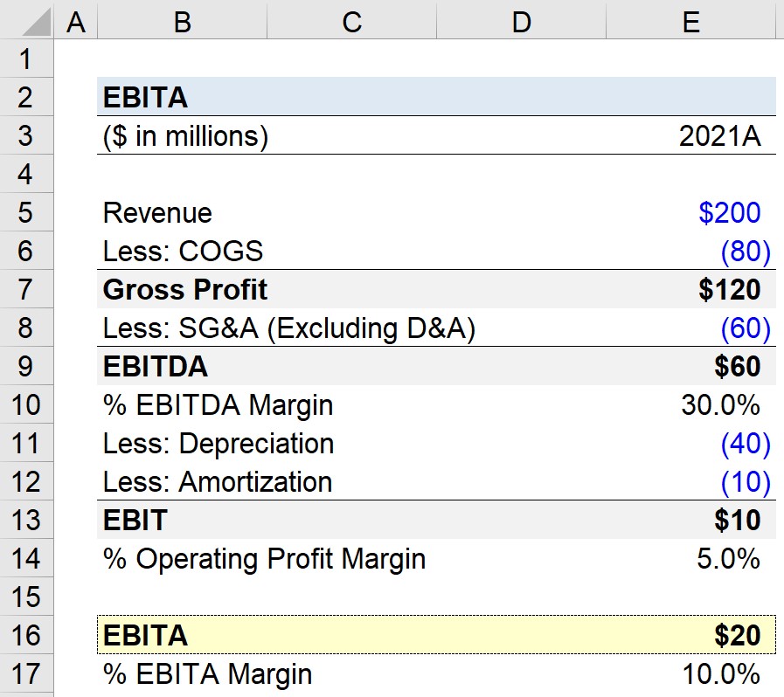
Task: Select the COGS value (80)
Action: 691,251
